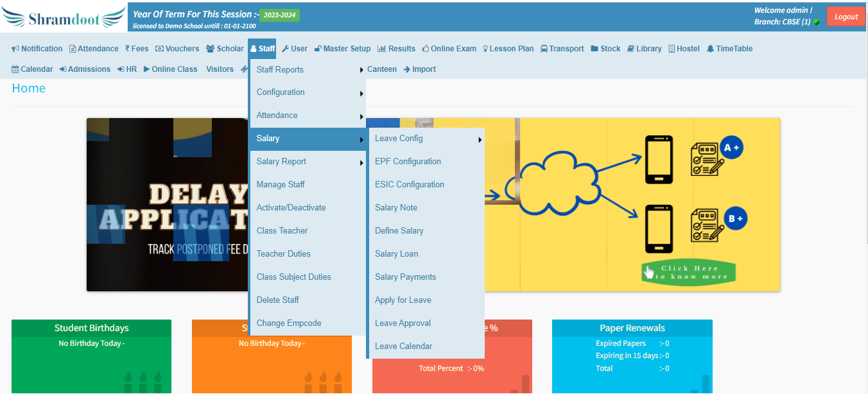Open the Salary Payments menu item

405,277
